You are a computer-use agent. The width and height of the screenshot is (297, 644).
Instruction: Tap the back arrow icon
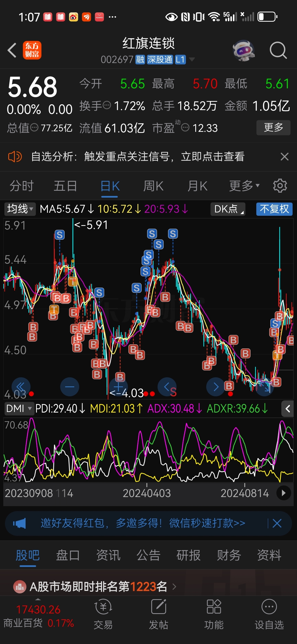pyautogui.click(x=12, y=50)
